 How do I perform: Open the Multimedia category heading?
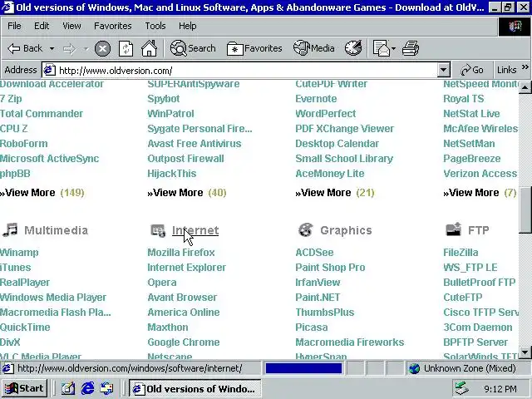57,230
